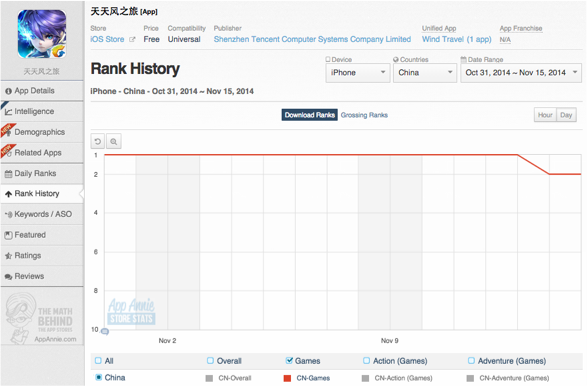
Task: Select the Download Ranks tab
Action: click(x=310, y=115)
